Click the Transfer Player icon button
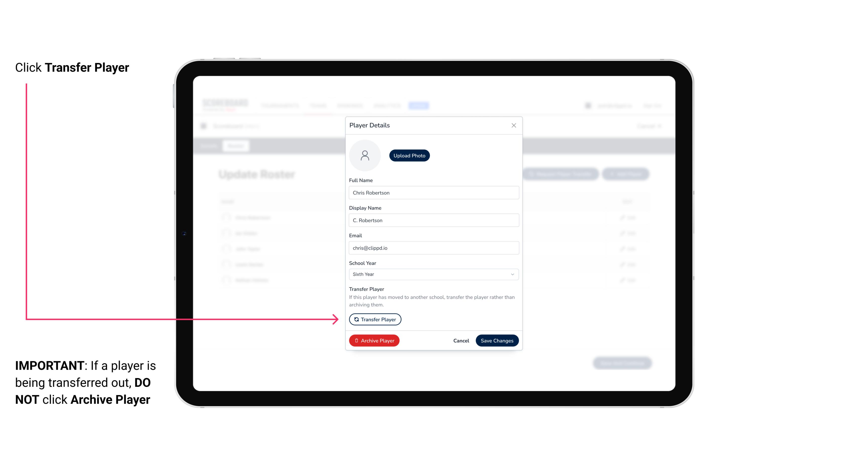The height and width of the screenshot is (467, 868). tap(375, 319)
